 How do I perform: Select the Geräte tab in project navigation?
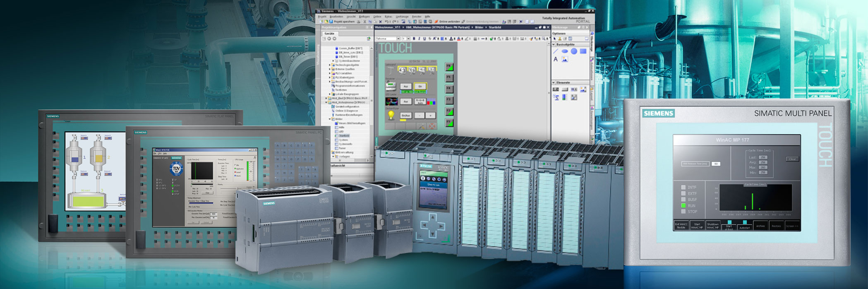click(329, 34)
